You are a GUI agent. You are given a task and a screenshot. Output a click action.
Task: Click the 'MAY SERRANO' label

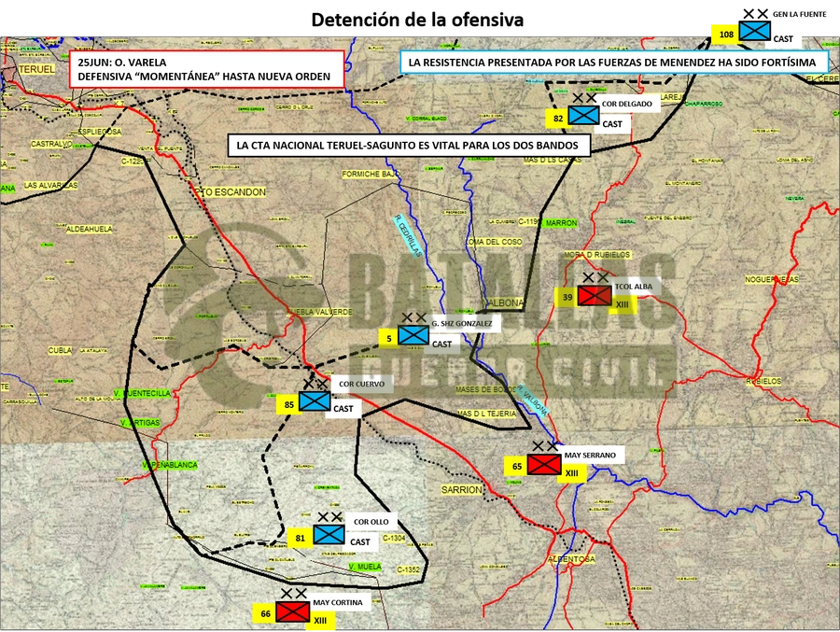tap(590, 456)
